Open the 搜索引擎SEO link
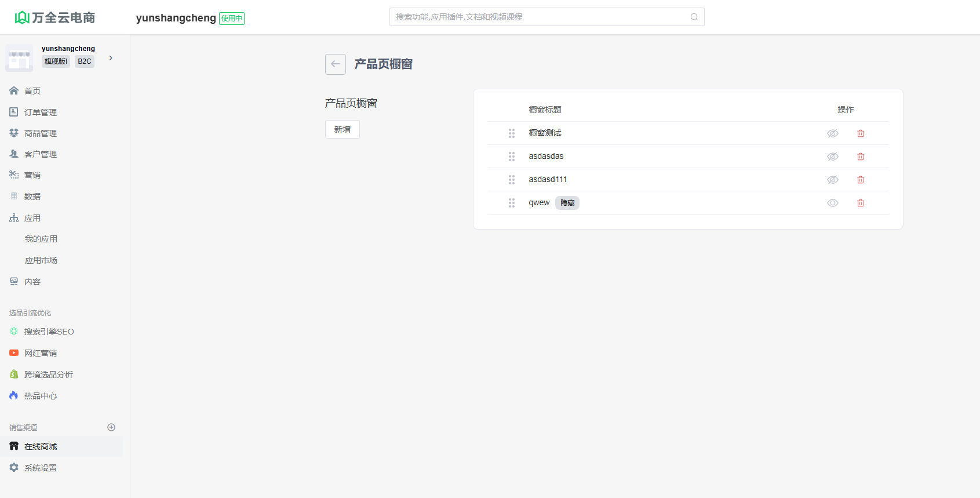Screen dimensions: 980x498 tap(49, 332)
